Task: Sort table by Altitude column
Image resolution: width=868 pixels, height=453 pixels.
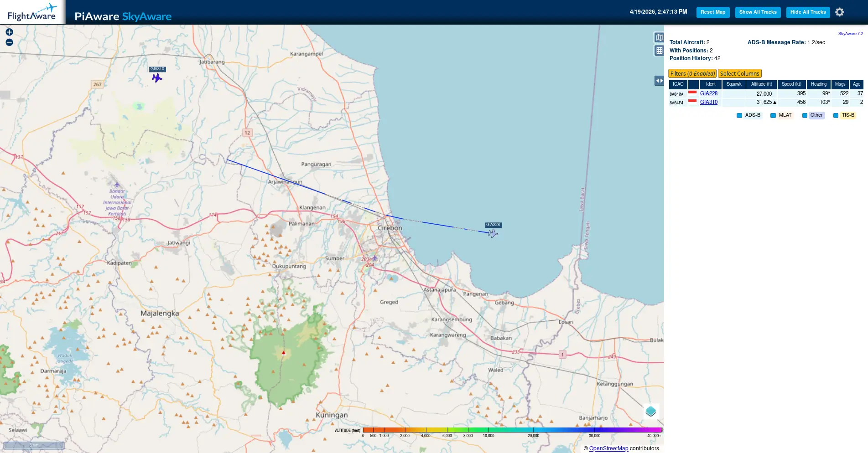Action: pyautogui.click(x=761, y=84)
